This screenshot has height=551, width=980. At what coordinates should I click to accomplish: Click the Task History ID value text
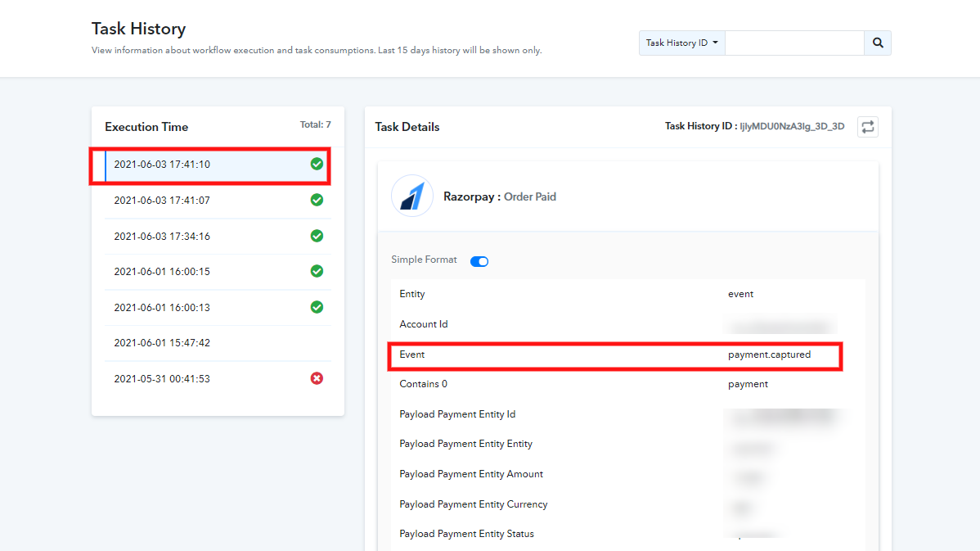(x=792, y=126)
